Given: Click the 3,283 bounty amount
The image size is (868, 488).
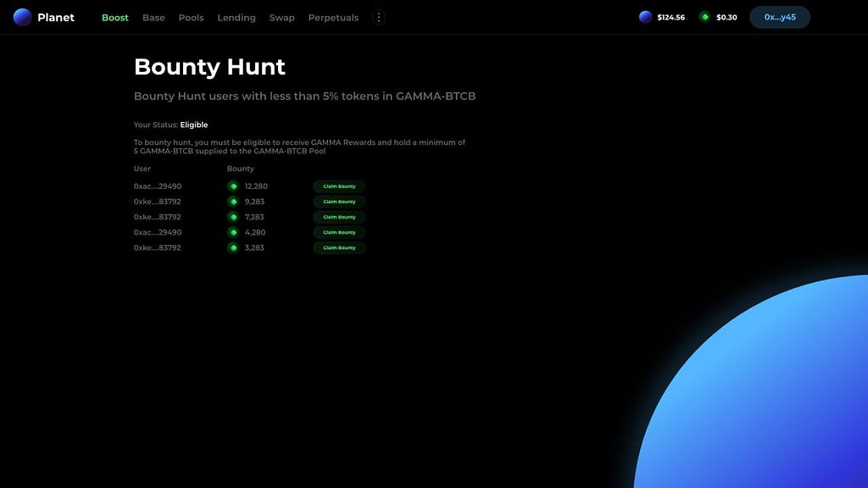Looking at the screenshot, I should (254, 248).
